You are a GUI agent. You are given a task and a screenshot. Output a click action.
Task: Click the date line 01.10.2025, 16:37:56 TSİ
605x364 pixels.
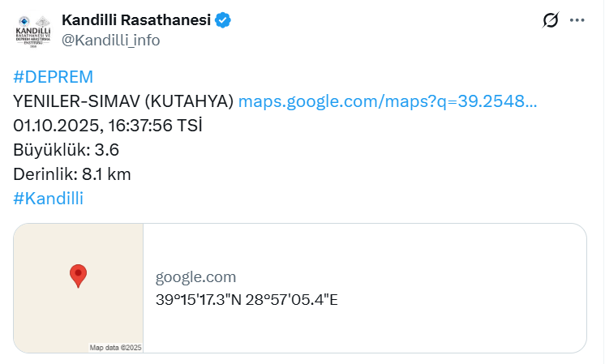108,126
